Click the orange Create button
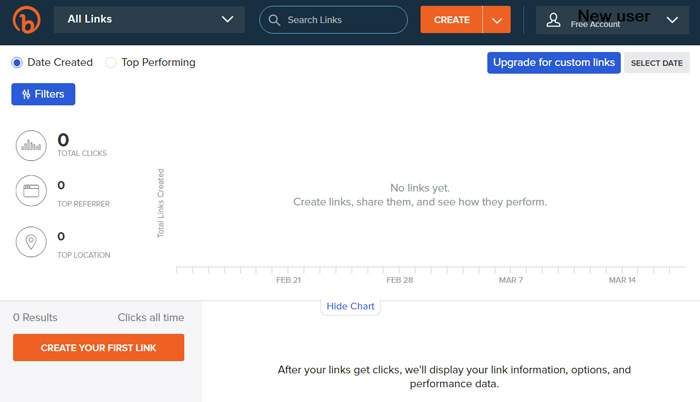 [451, 20]
